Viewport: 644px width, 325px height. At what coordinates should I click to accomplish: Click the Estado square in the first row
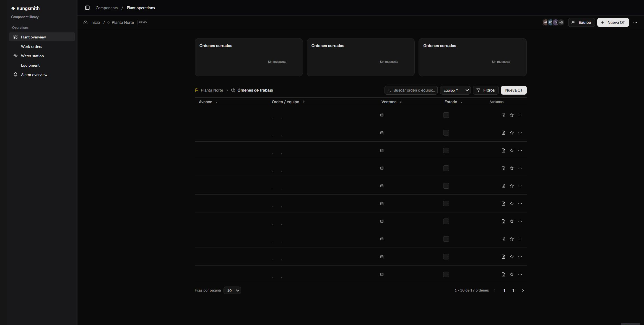pos(446,115)
